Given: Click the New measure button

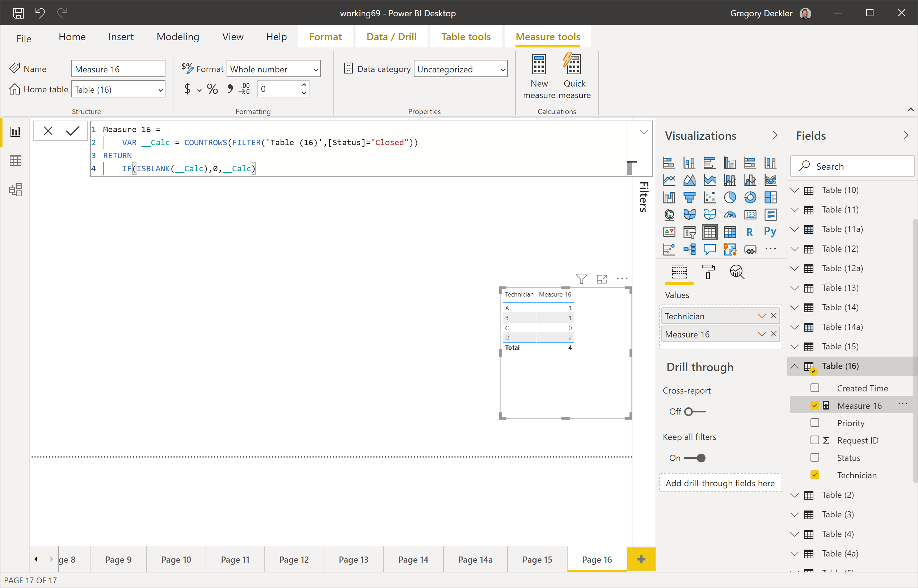Looking at the screenshot, I should [x=539, y=76].
